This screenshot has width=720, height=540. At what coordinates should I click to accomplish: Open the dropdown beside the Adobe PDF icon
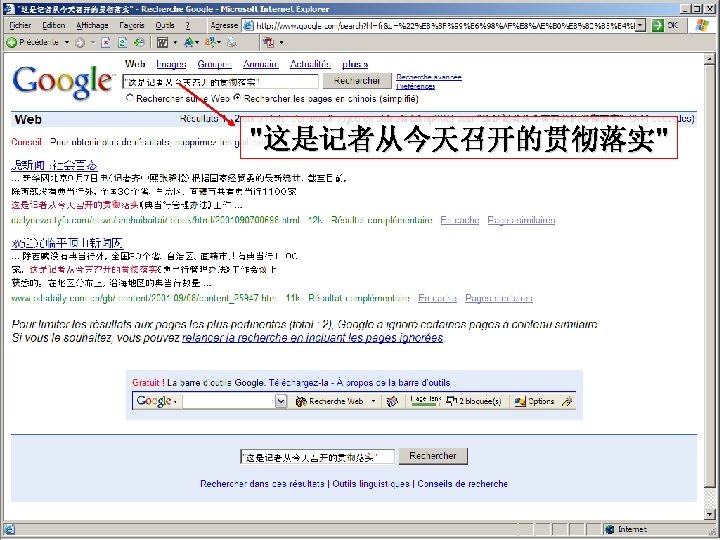[281, 43]
